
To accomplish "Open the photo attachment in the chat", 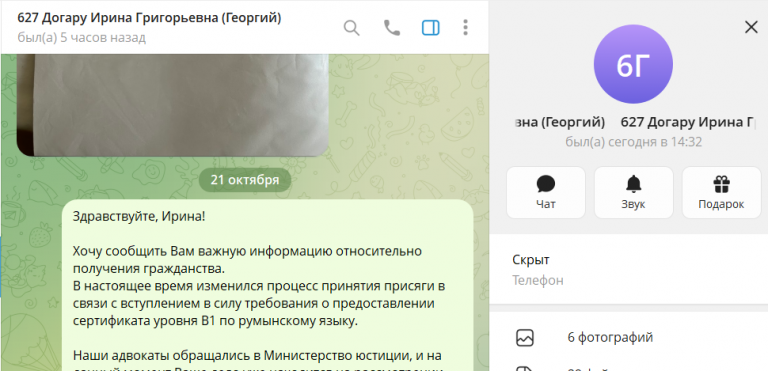I will [x=172, y=105].
